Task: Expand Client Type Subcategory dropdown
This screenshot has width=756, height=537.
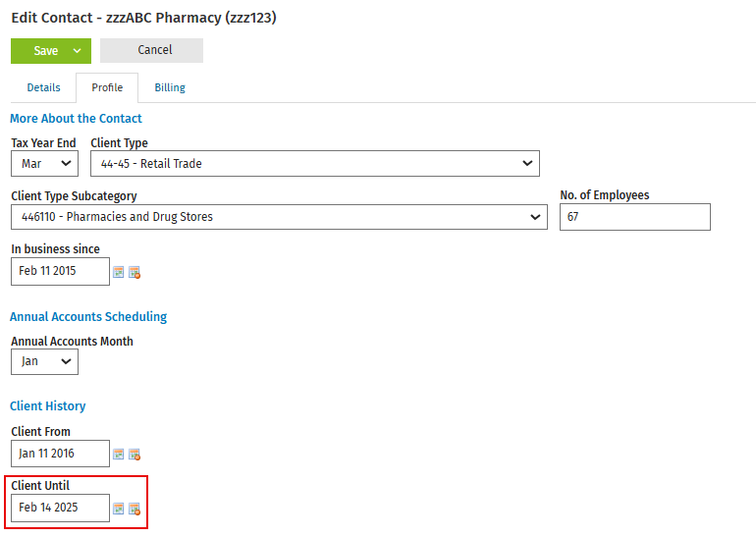Action: 279,217
